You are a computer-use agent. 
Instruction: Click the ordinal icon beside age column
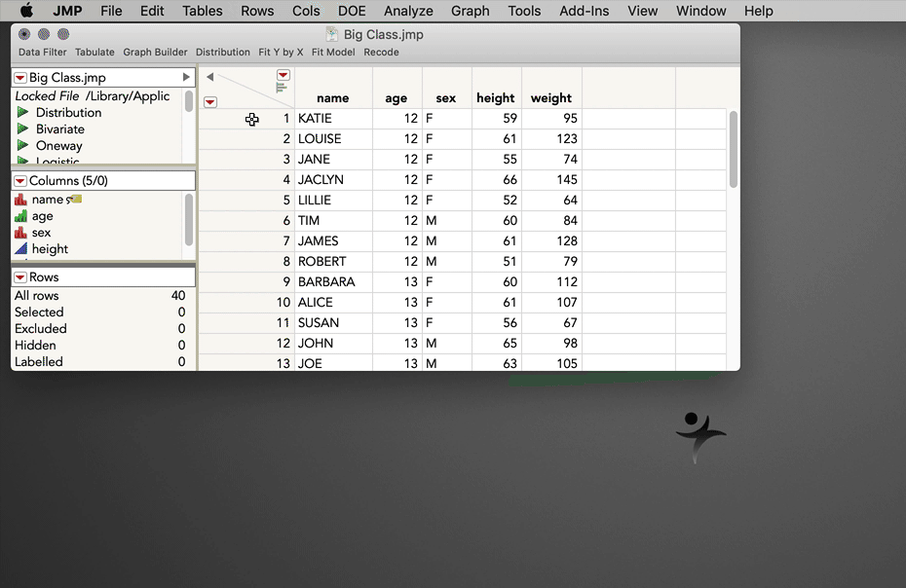[20, 216]
